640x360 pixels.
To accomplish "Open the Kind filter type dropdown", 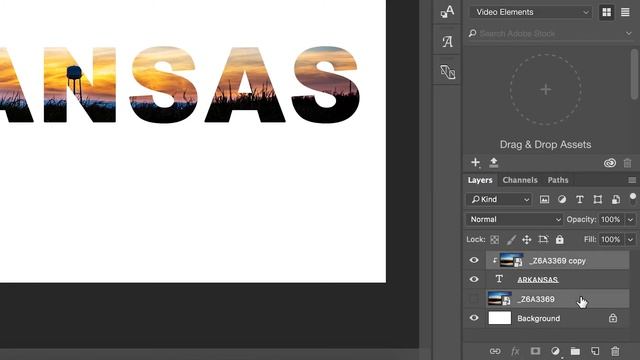I will (x=499, y=199).
